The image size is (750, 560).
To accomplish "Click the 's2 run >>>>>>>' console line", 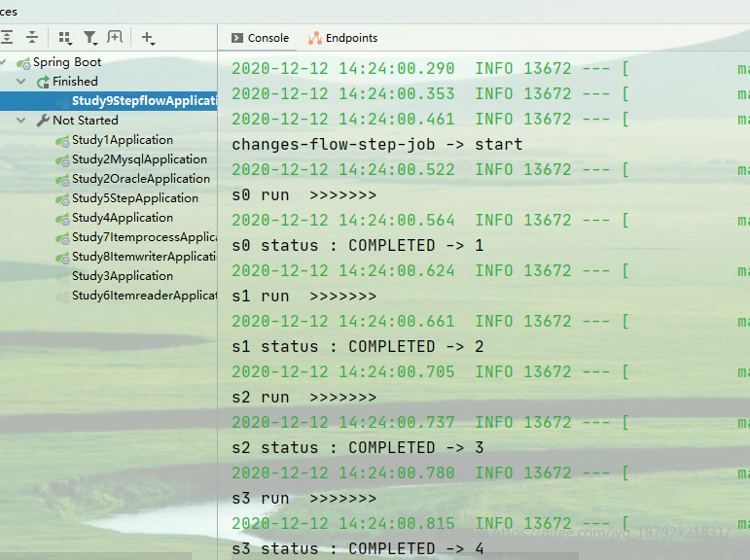I will pyautogui.click(x=304, y=398).
